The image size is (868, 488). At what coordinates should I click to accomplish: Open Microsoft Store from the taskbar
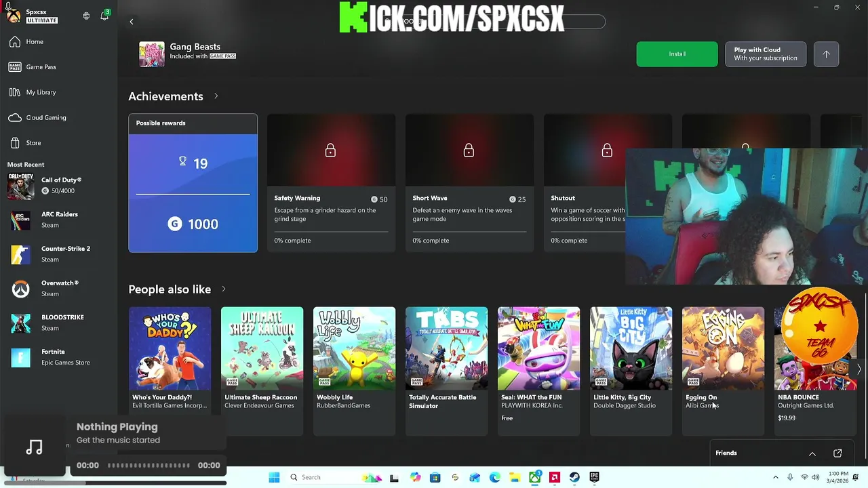[x=435, y=478]
